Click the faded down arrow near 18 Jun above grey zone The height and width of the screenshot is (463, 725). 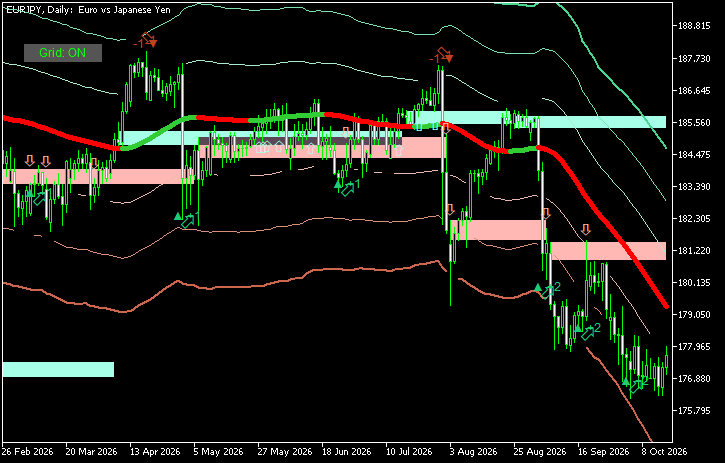click(346, 132)
